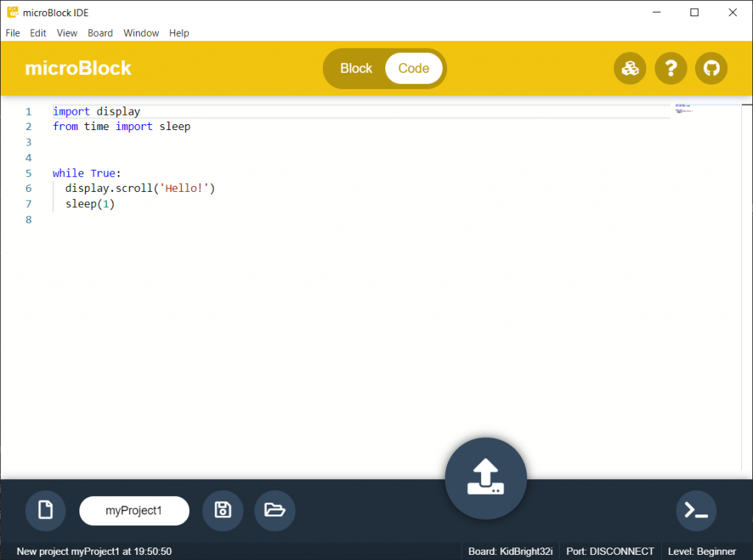
Task: Click code minimap preview at editor right
Action: (x=684, y=109)
